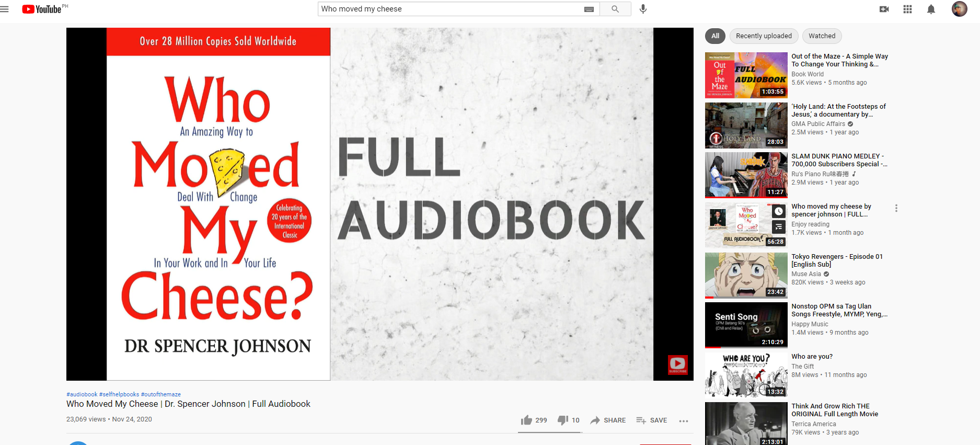Viewport: 980px width, 445px height.
Task: Go to YouTube home via logo
Action: click(x=42, y=9)
